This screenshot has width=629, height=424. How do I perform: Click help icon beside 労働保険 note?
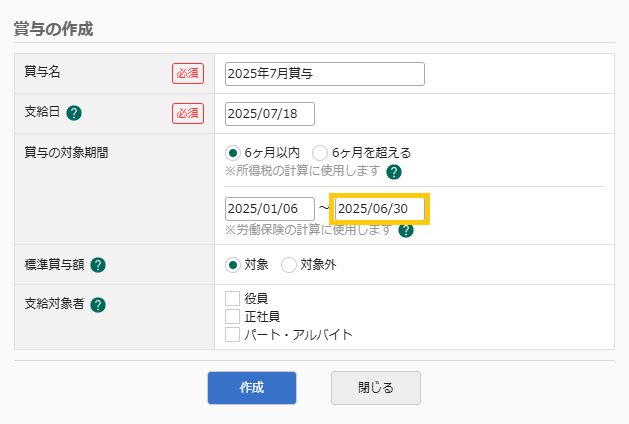[x=406, y=230]
